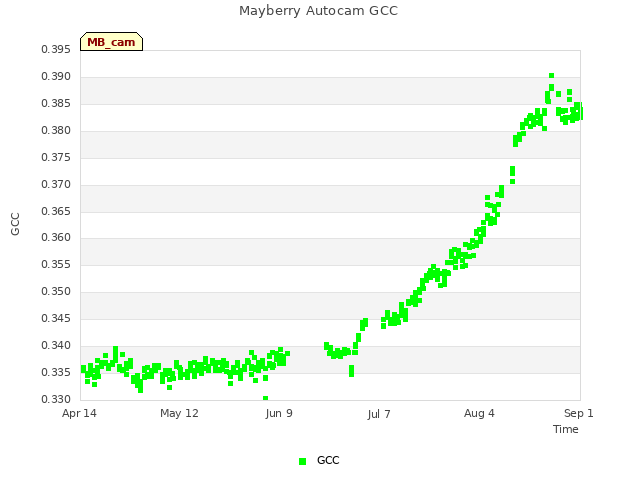This screenshot has width=640, height=480.
Task: Select the Apr 14 x-axis label
Action: 79,413
